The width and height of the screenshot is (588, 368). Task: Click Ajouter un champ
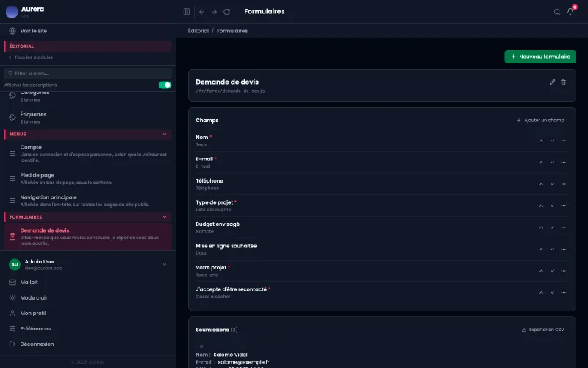(x=540, y=120)
